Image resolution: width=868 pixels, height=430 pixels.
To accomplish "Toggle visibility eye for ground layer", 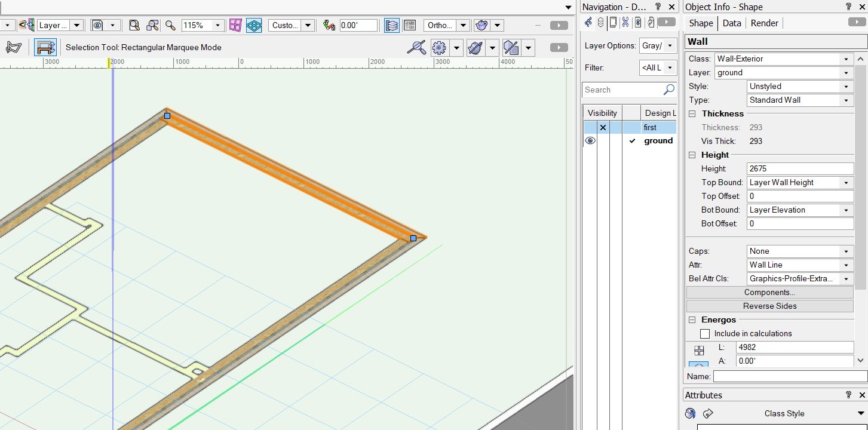I will coord(590,141).
